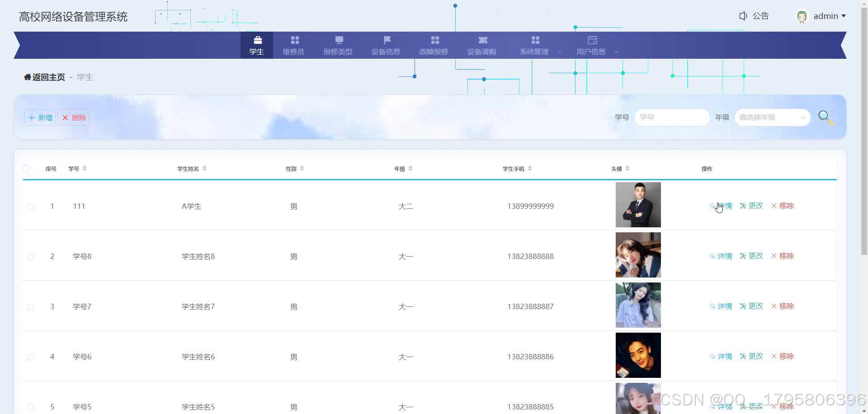The height and width of the screenshot is (414, 868).
Task: Click the 删除 delete button
Action: tap(74, 118)
